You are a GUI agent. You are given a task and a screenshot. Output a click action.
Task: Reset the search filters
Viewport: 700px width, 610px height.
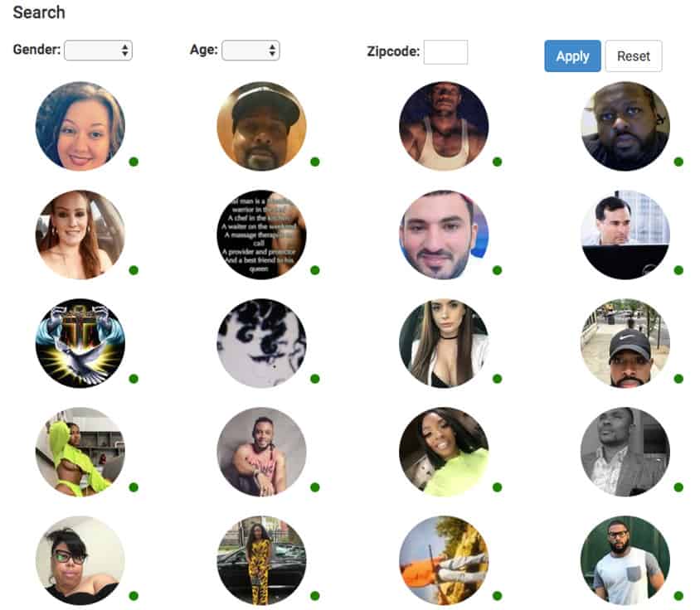click(x=634, y=56)
